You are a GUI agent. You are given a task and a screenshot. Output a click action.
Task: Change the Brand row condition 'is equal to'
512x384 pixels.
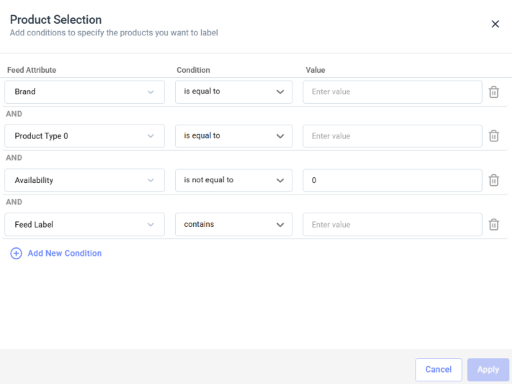(234, 92)
